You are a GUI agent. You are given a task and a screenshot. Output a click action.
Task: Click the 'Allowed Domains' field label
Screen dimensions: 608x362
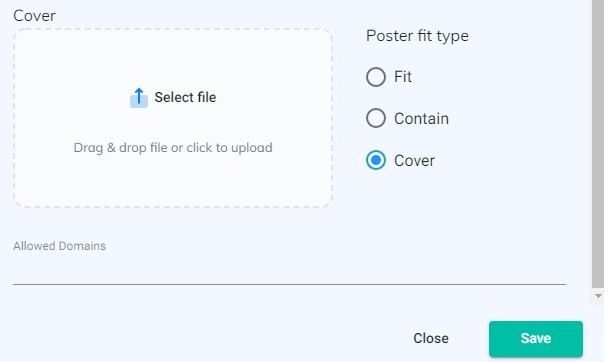click(59, 246)
